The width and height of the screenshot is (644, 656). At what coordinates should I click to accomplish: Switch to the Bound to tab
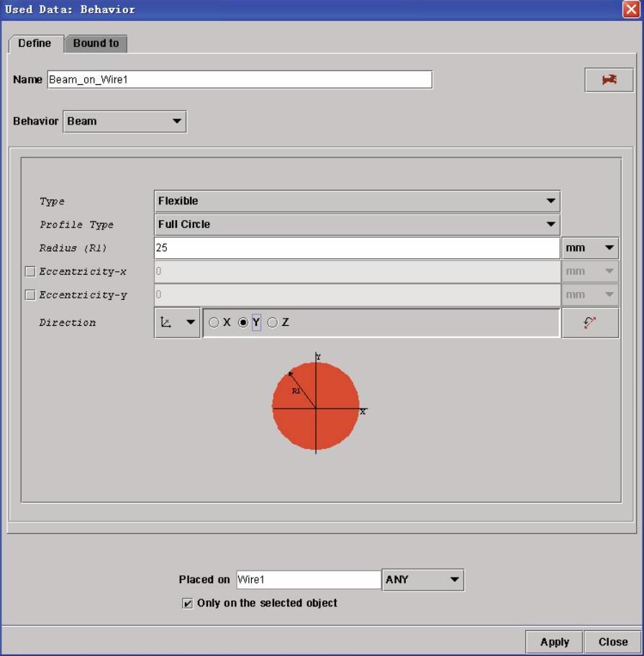click(x=96, y=43)
